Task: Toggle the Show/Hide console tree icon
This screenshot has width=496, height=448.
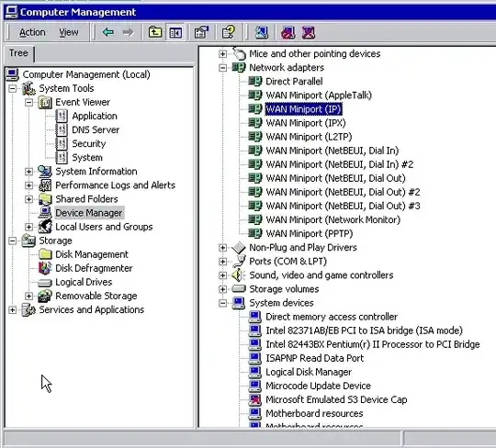Action: [175, 32]
